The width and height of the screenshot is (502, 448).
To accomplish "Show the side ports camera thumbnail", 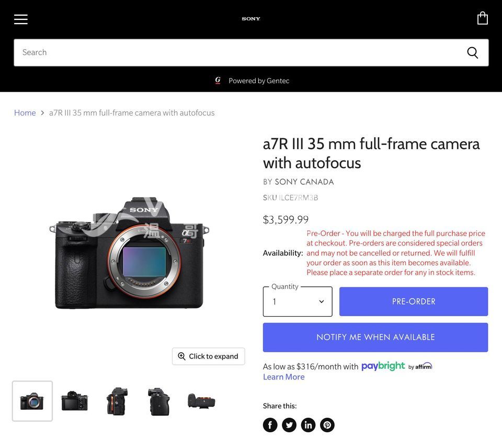I will 117,401.
